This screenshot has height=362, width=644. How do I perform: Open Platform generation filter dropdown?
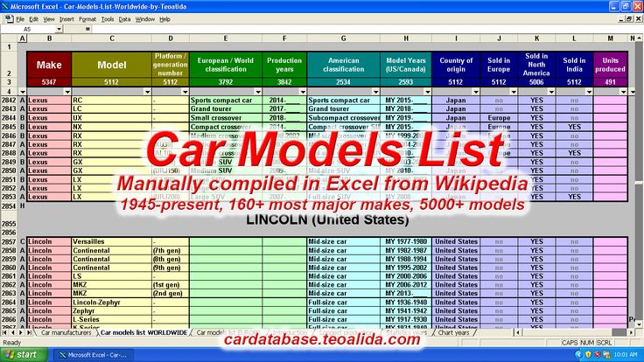185,92
